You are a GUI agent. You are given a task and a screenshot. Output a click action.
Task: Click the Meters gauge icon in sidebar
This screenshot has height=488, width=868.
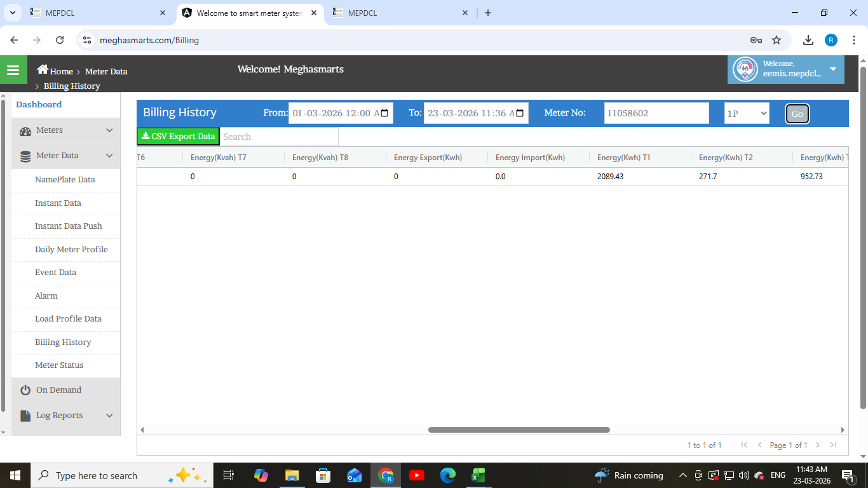25,131
